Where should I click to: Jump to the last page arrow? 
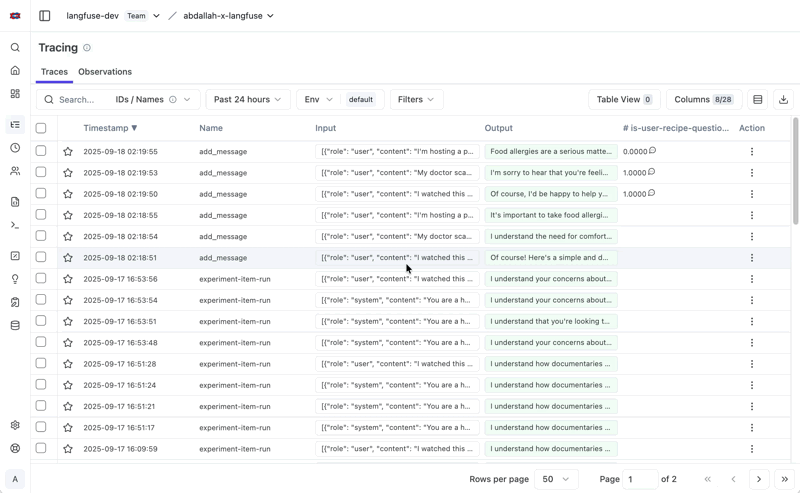pos(785,479)
